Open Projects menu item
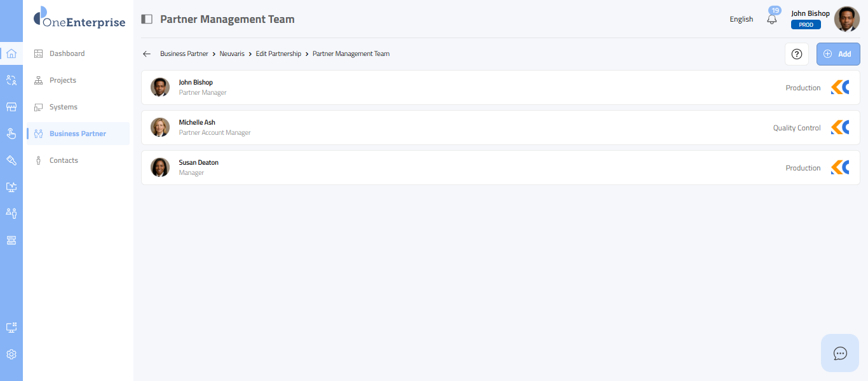Viewport: 868px width, 381px height. tap(62, 80)
